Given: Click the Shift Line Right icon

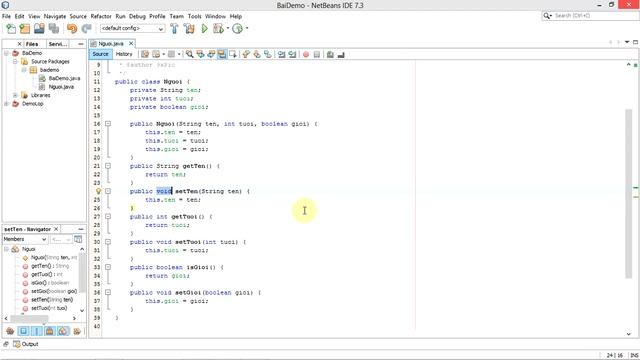Looking at the screenshot, I should point(292,54).
